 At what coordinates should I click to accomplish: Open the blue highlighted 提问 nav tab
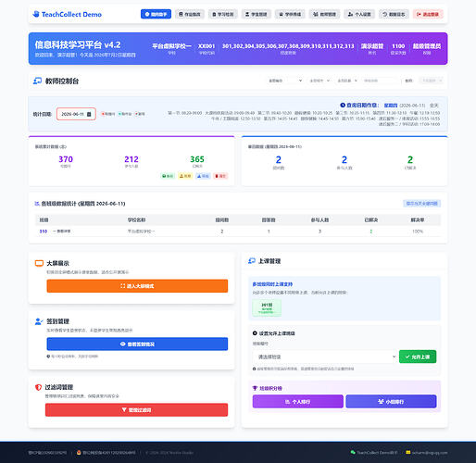coord(156,14)
